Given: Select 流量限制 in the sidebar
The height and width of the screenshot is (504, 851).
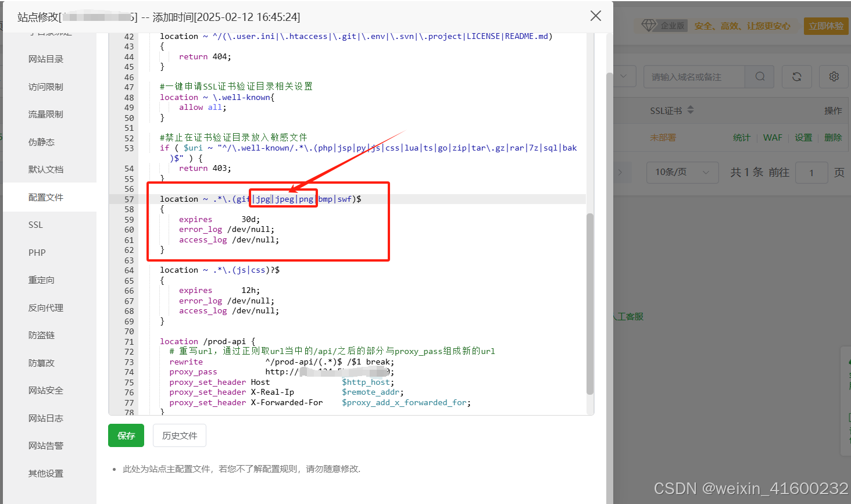Looking at the screenshot, I should pyautogui.click(x=46, y=115).
